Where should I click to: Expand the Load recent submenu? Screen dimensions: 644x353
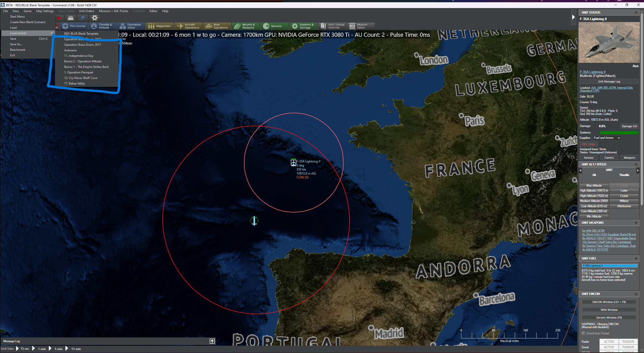pyautogui.click(x=28, y=33)
